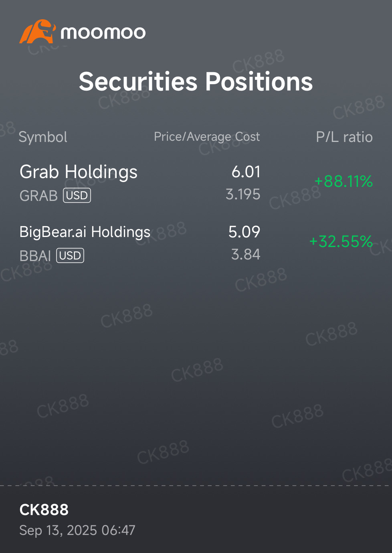Open the Grab Holdings position row

click(196, 183)
